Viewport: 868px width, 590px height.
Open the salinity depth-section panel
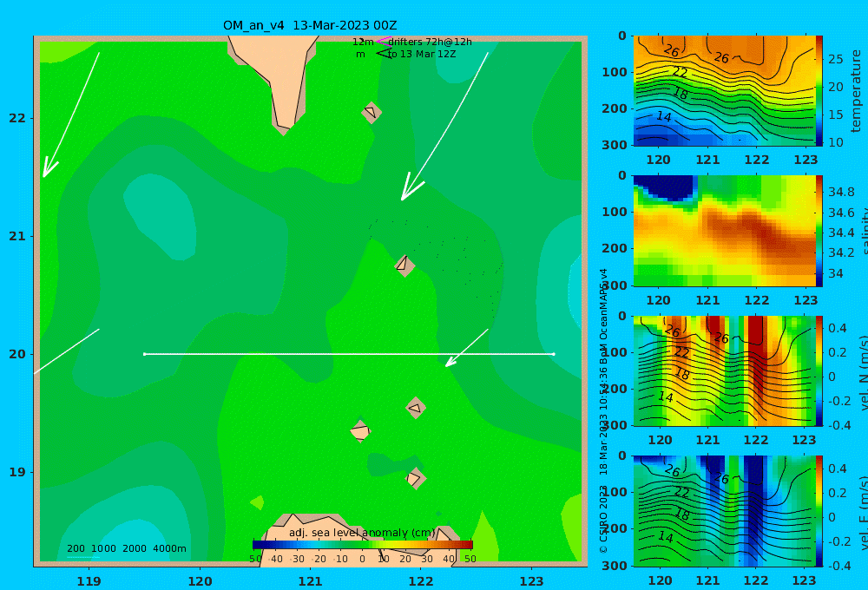pyautogui.click(x=724, y=231)
